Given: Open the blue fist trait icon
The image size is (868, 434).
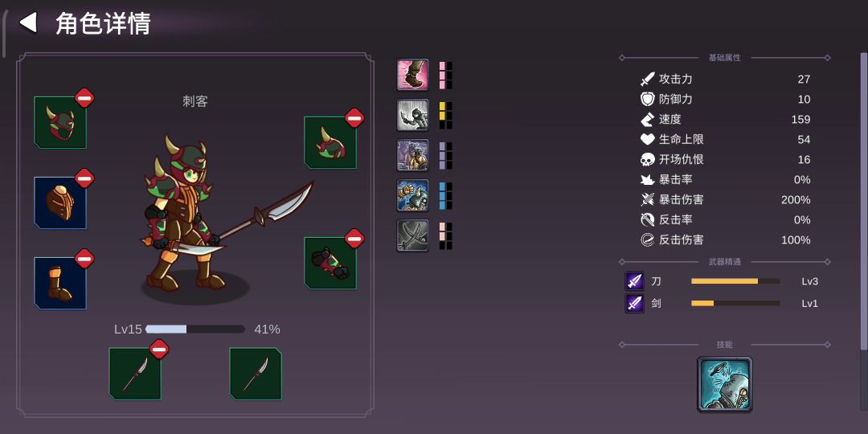Looking at the screenshot, I should [x=412, y=195].
